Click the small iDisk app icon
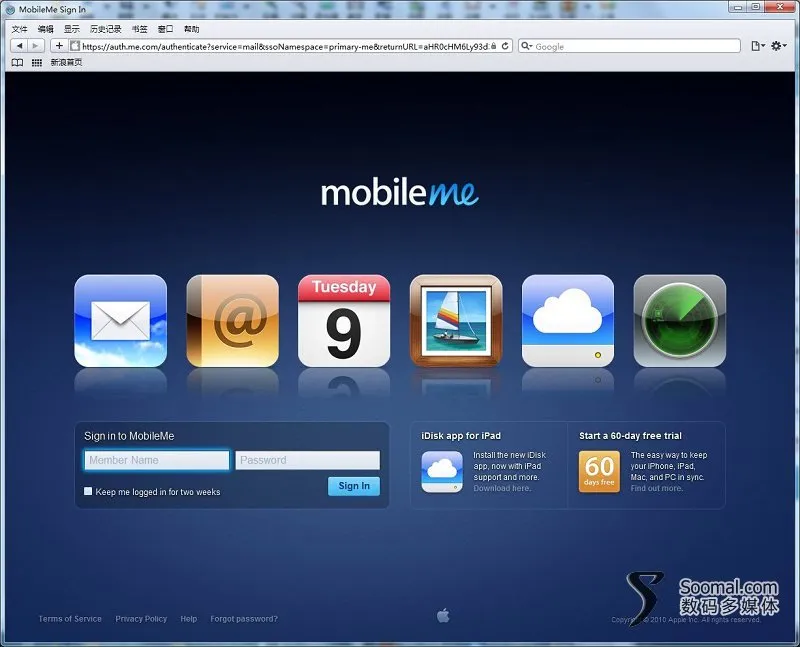This screenshot has height=647, width=800. (x=442, y=471)
